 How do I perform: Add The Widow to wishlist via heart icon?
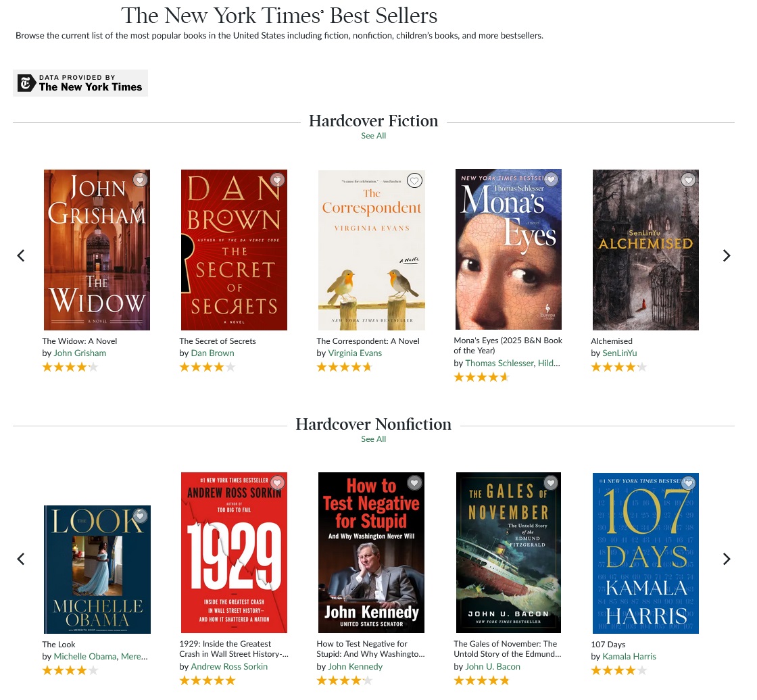[x=140, y=180]
